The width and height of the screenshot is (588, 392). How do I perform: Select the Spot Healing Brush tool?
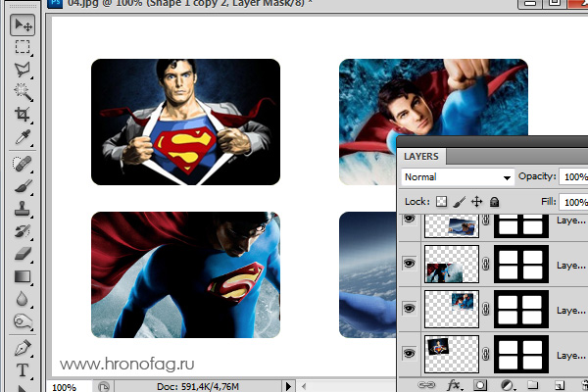pyautogui.click(x=23, y=164)
